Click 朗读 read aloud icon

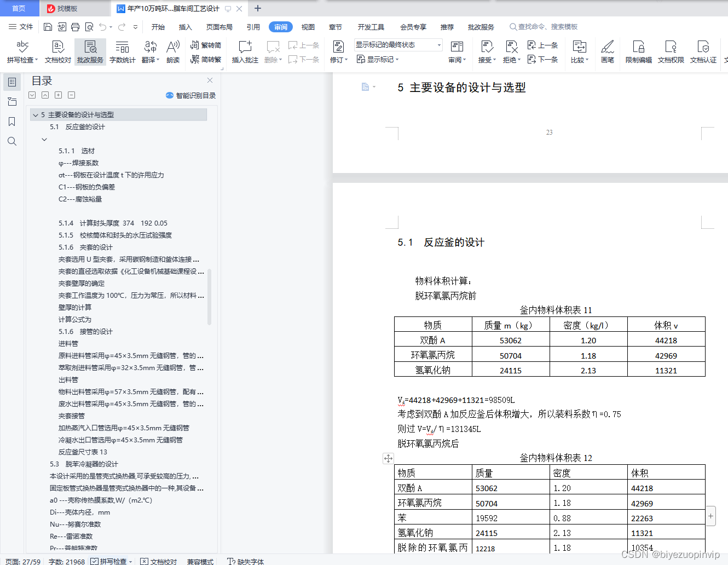[x=173, y=51]
